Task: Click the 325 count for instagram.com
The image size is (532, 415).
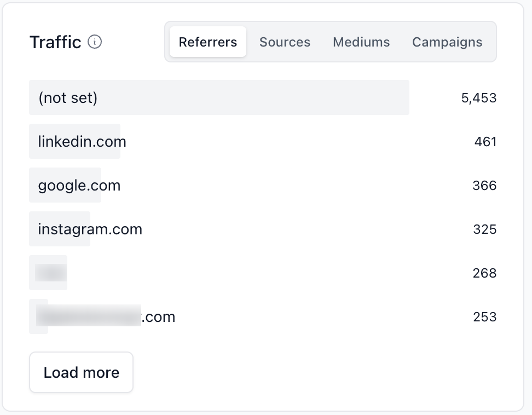Action: 484,229
